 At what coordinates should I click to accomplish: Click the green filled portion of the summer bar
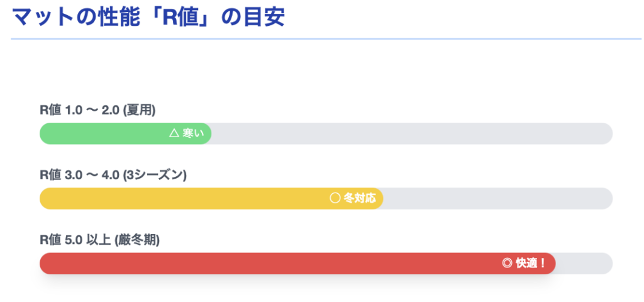point(101,133)
